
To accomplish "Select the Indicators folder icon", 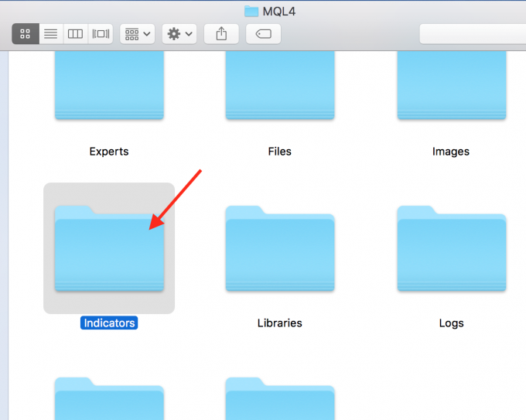I will tap(109, 248).
